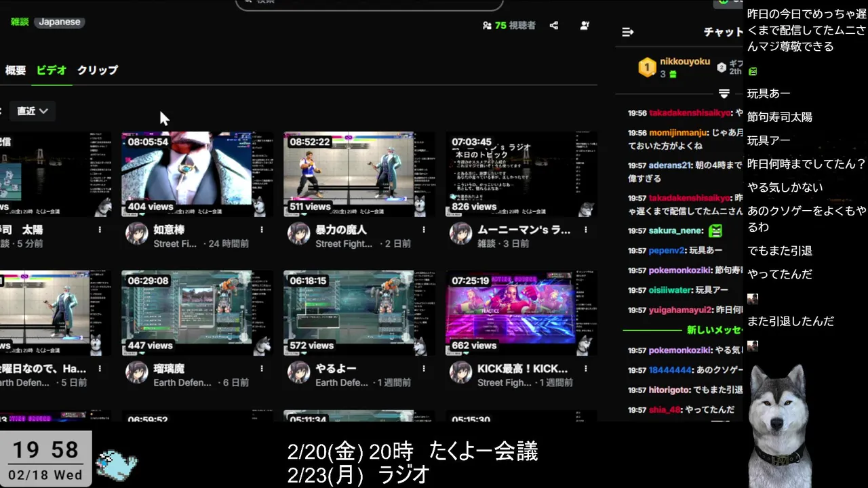Viewport: 868px width, 488px height.
Task: Click the KICK最高！KICK... video title
Action: click(523, 369)
